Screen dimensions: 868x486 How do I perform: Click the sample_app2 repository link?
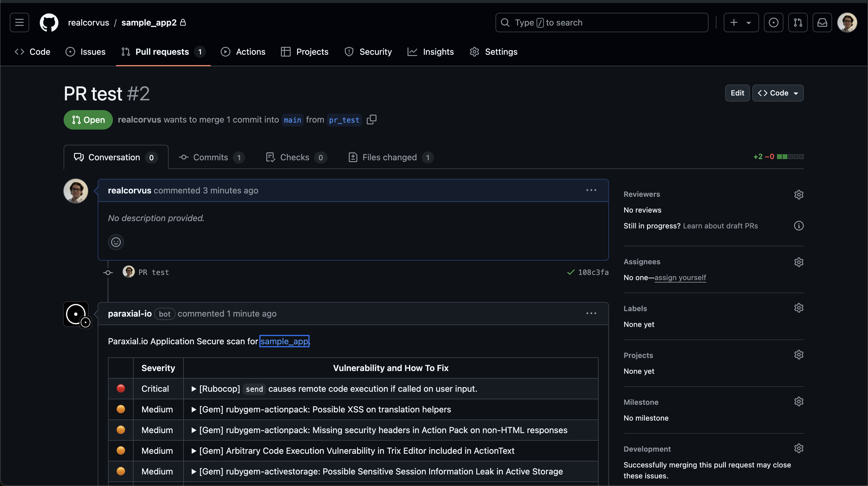click(x=149, y=23)
